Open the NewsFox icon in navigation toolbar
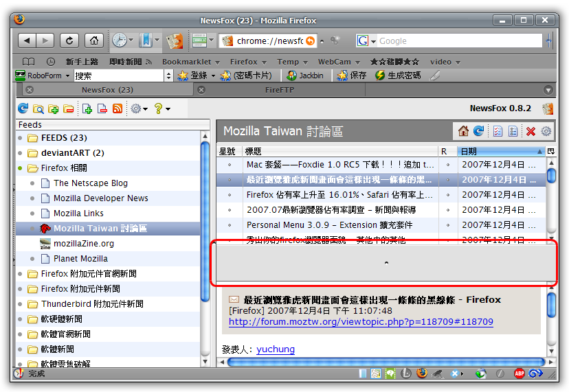The image size is (569, 392). pyautogui.click(x=175, y=41)
